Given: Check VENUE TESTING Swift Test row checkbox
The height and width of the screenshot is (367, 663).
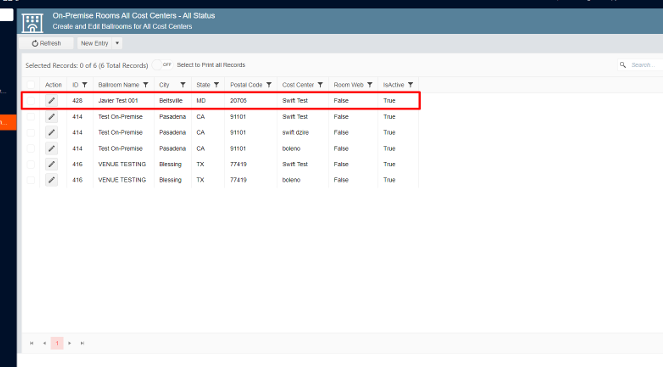Looking at the screenshot, I should [x=31, y=164].
